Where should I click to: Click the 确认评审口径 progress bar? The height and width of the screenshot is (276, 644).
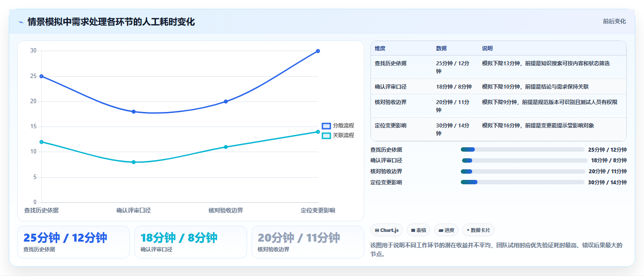pyautogui.click(x=525, y=160)
